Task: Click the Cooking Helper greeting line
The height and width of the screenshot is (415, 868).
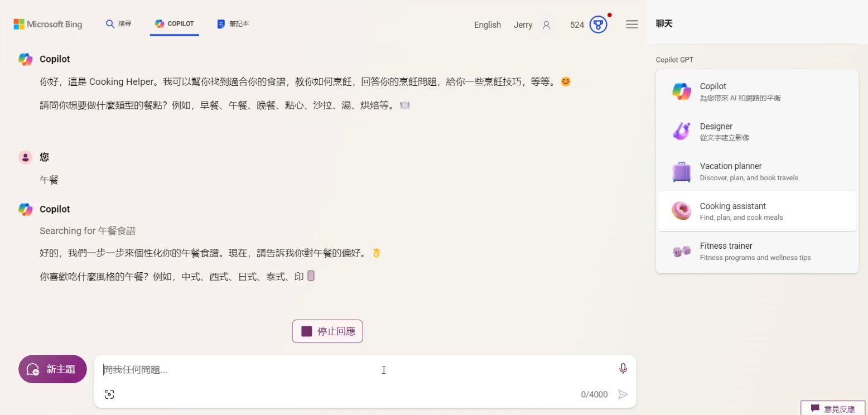Action: tap(306, 81)
